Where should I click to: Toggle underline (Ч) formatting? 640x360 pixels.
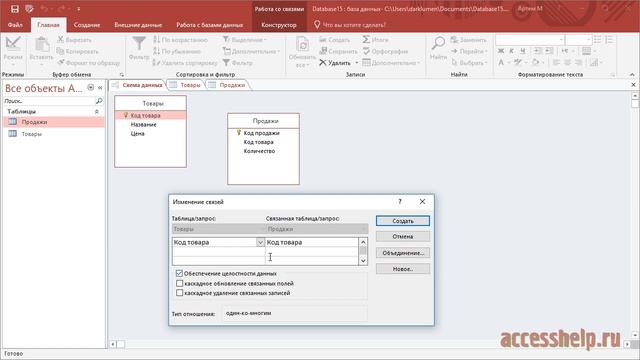click(522, 51)
